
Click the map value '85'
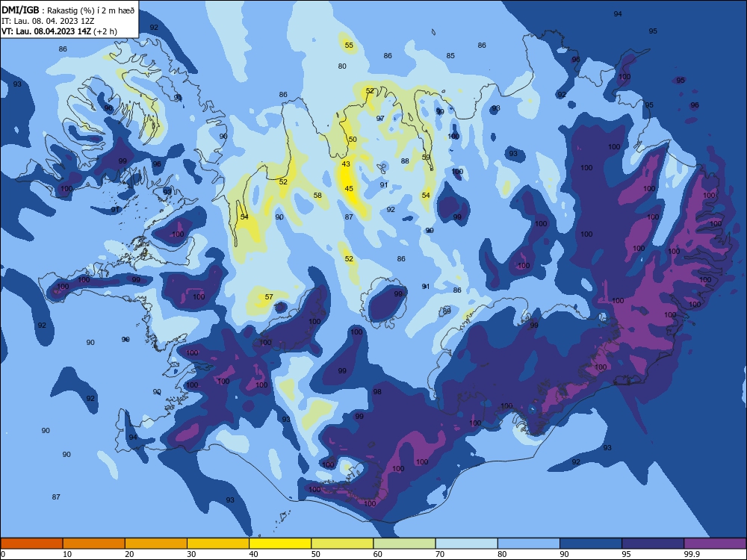[450, 56]
